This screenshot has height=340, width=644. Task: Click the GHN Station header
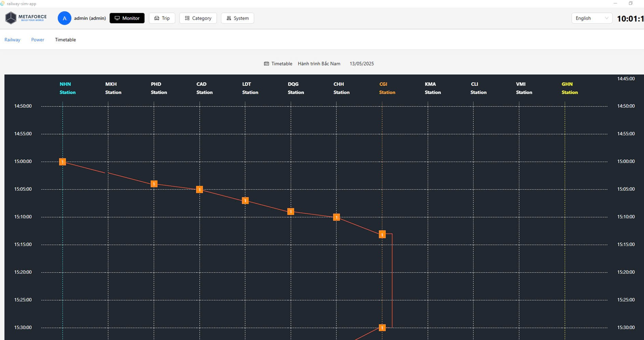569,88
